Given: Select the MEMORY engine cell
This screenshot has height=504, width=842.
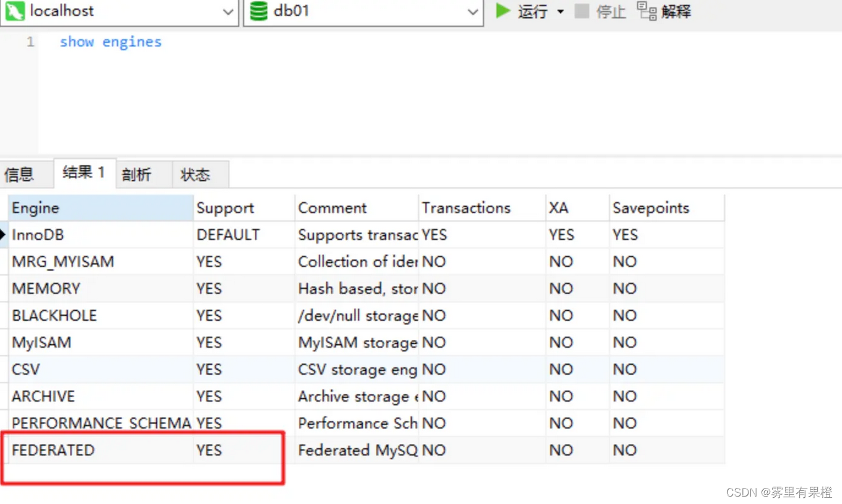Looking at the screenshot, I should 101,289.
